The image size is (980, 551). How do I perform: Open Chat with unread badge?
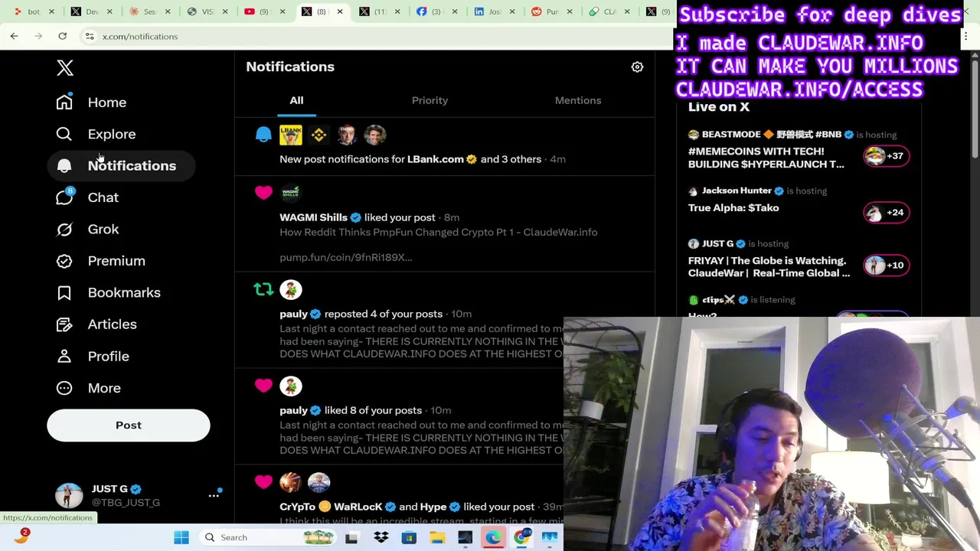tap(87, 197)
